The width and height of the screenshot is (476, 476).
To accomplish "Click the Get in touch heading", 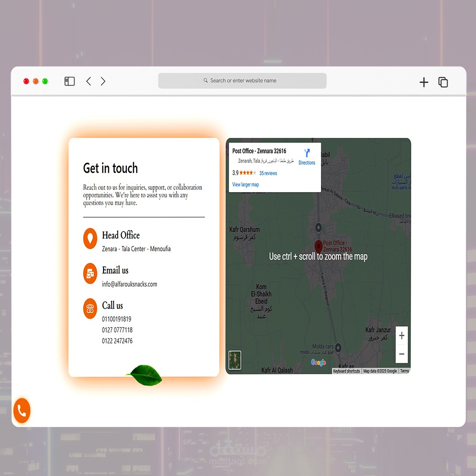I will pos(111,168).
